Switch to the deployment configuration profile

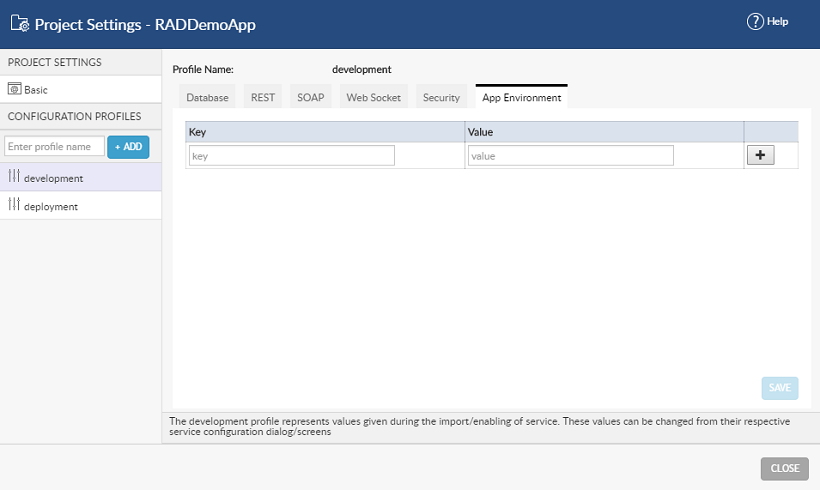point(51,206)
